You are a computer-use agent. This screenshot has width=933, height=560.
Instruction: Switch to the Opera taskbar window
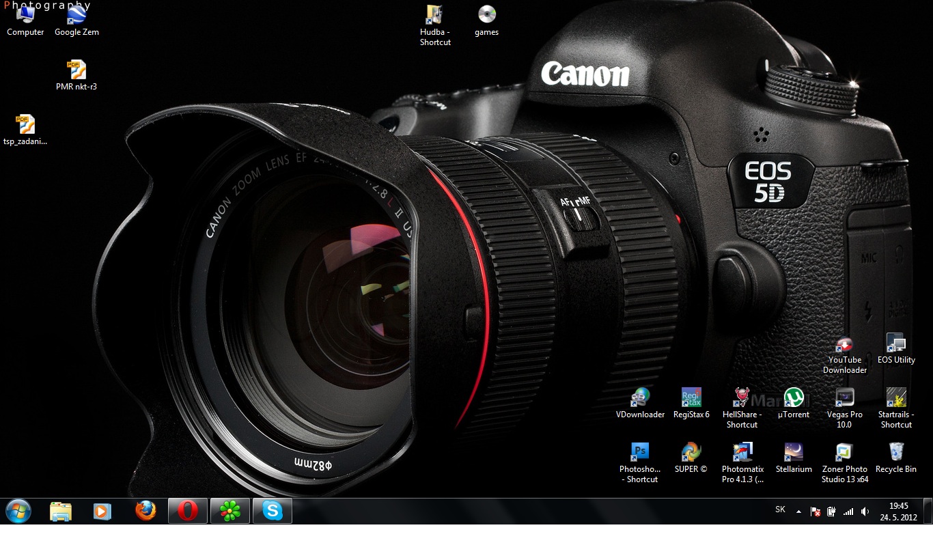coord(188,511)
